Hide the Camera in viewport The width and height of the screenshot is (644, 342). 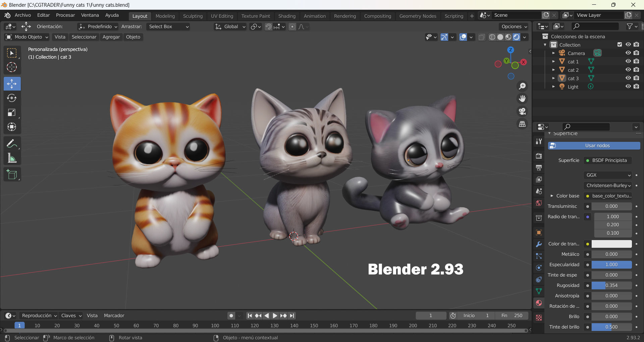[628, 53]
